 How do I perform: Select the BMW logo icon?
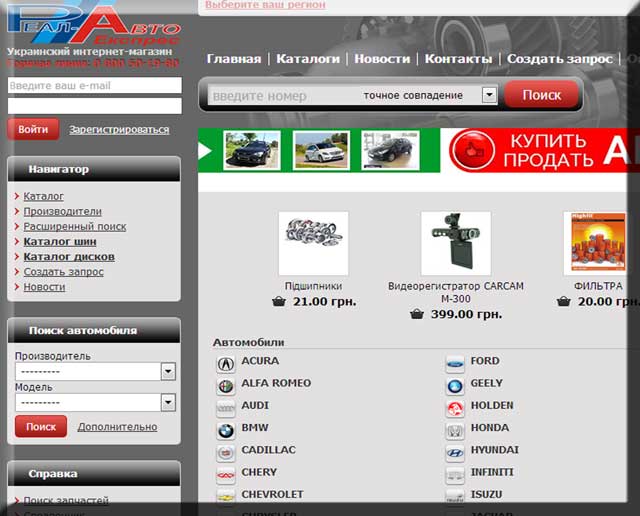(226, 431)
